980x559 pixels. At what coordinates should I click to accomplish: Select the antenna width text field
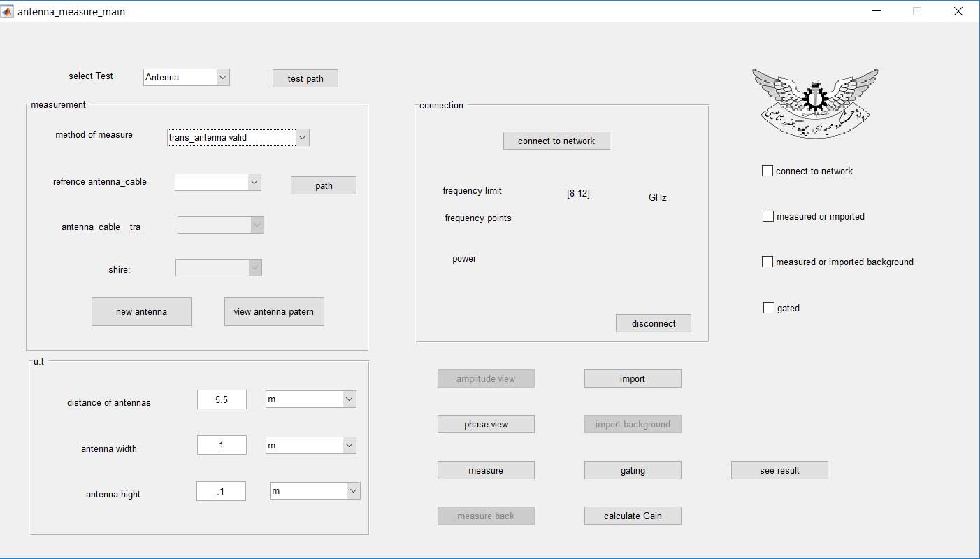pyautogui.click(x=222, y=445)
